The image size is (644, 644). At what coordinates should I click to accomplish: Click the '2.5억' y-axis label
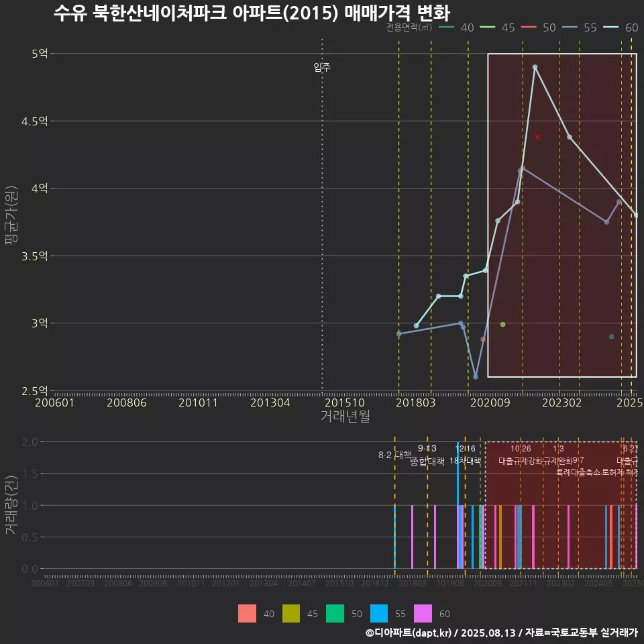coord(35,391)
